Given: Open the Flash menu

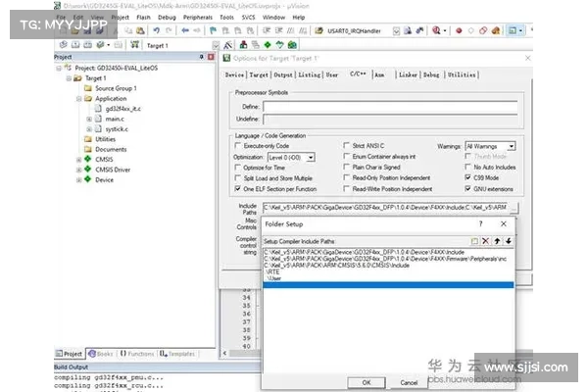Looking at the screenshot, I should click(x=143, y=18).
